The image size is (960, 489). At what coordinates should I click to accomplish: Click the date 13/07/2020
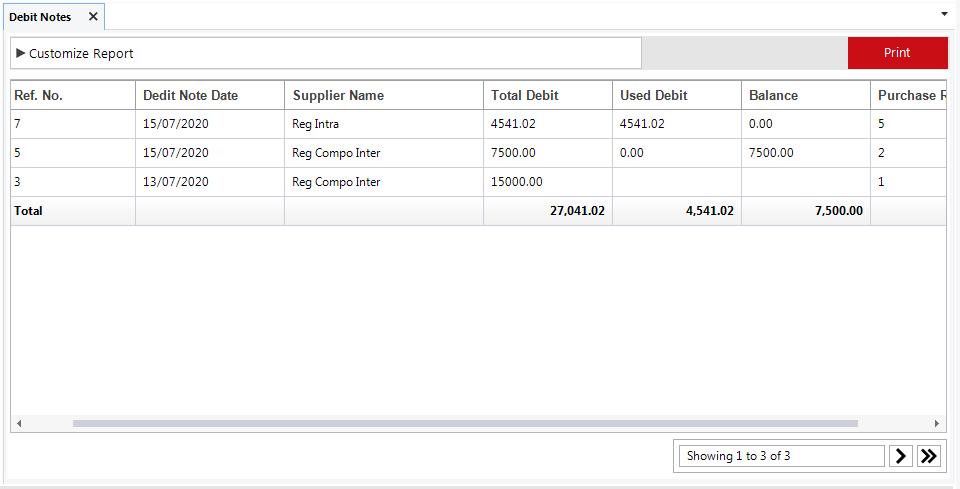[176, 182]
